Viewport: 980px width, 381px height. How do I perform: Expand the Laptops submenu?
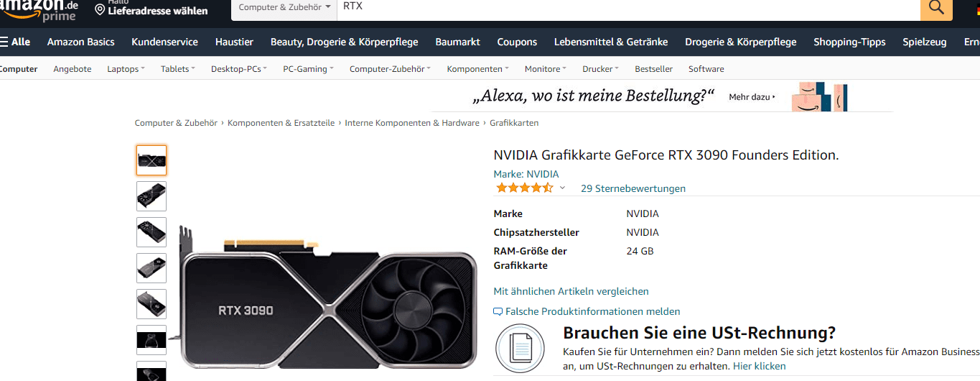click(x=126, y=69)
